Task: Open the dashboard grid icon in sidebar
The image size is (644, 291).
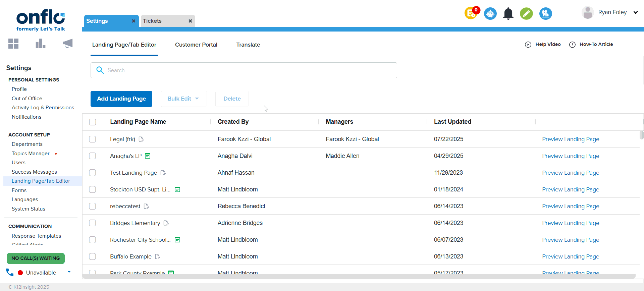Action: [13, 44]
